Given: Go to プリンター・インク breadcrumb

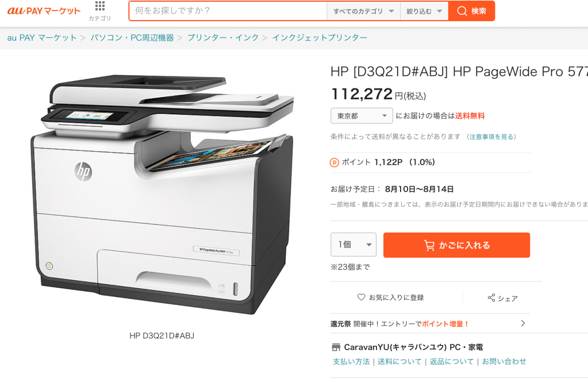Looking at the screenshot, I should [x=223, y=37].
